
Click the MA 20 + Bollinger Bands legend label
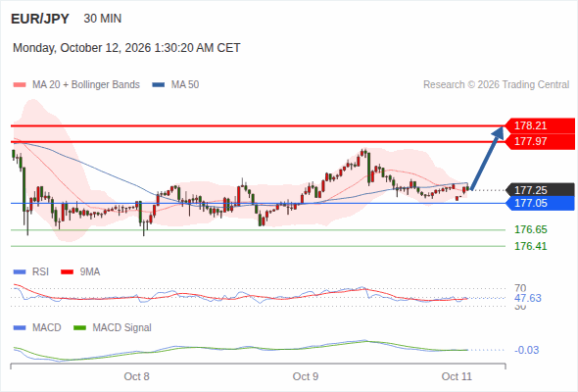[x=86, y=85]
